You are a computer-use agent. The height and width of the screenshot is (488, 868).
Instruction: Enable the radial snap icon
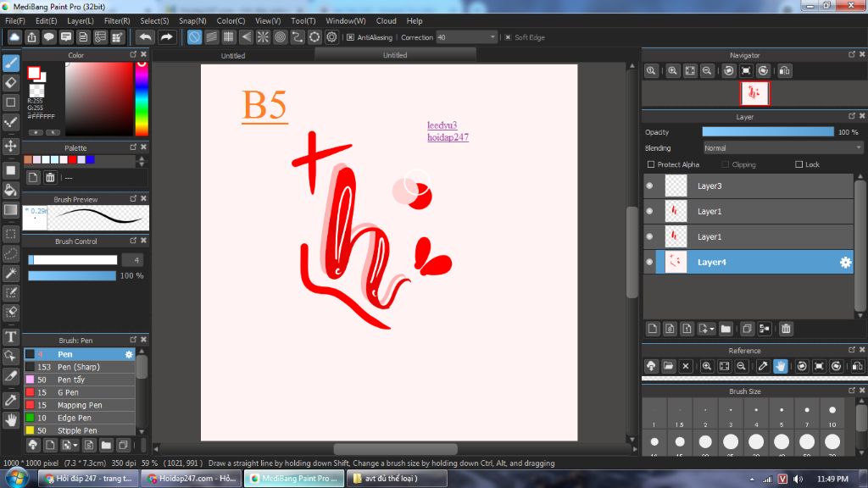click(x=263, y=37)
